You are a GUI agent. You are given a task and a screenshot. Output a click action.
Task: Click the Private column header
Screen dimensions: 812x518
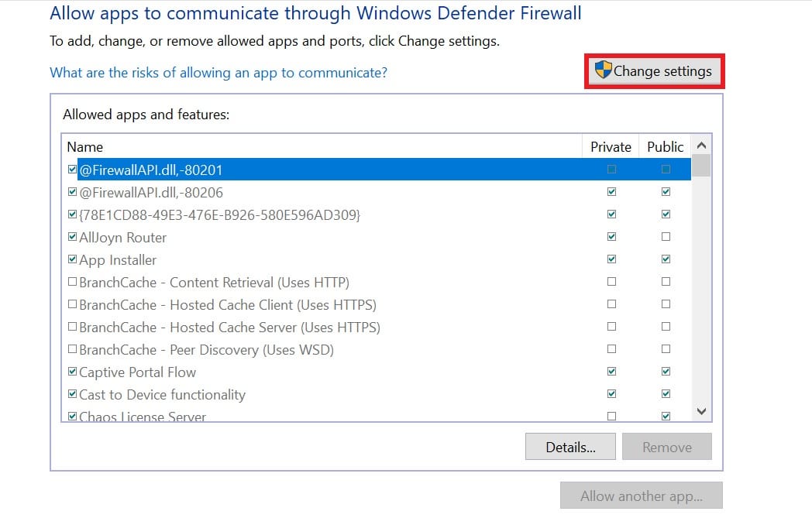point(611,147)
